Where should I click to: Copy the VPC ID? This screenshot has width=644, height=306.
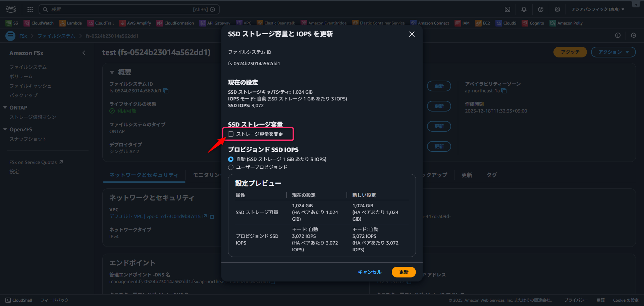pyautogui.click(x=211, y=216)
